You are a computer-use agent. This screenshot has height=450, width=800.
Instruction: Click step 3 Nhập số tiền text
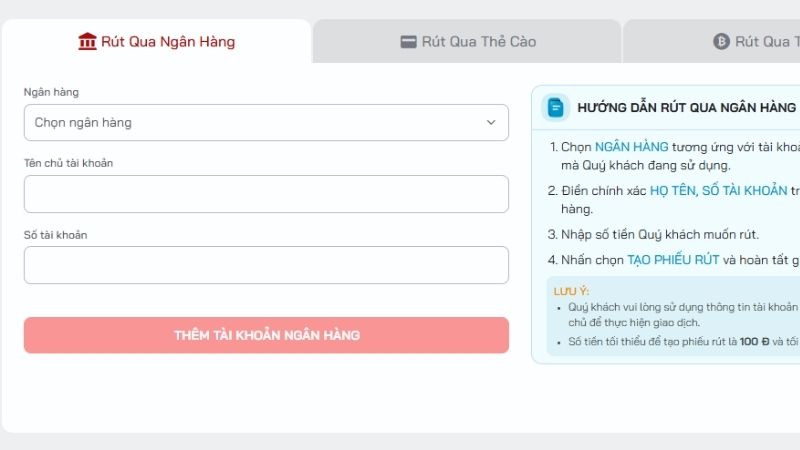[x=660, y=235]
